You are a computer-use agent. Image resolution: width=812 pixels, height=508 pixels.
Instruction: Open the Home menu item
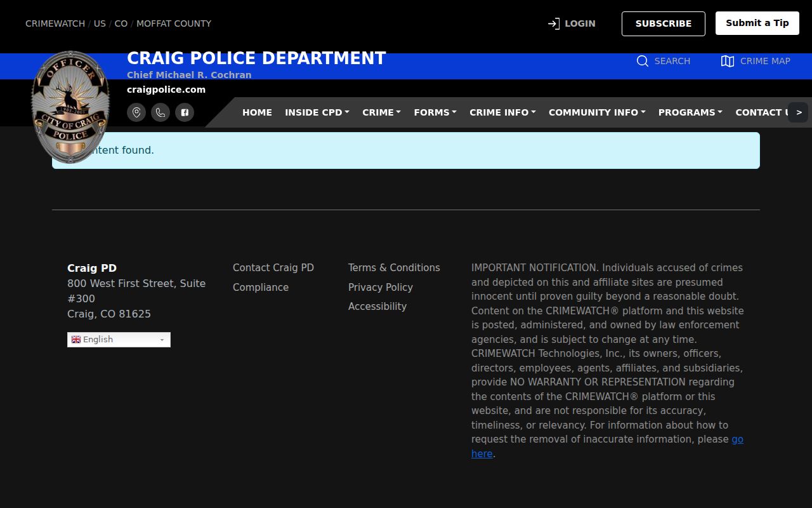click(x=257, y=112)
